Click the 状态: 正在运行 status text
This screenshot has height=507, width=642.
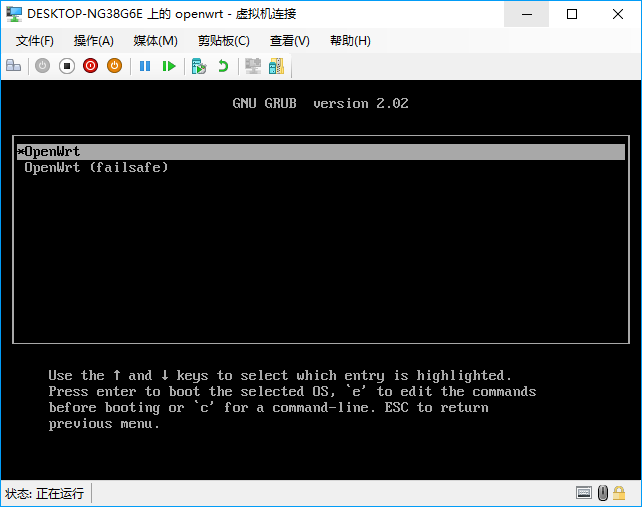coord(44,493)
